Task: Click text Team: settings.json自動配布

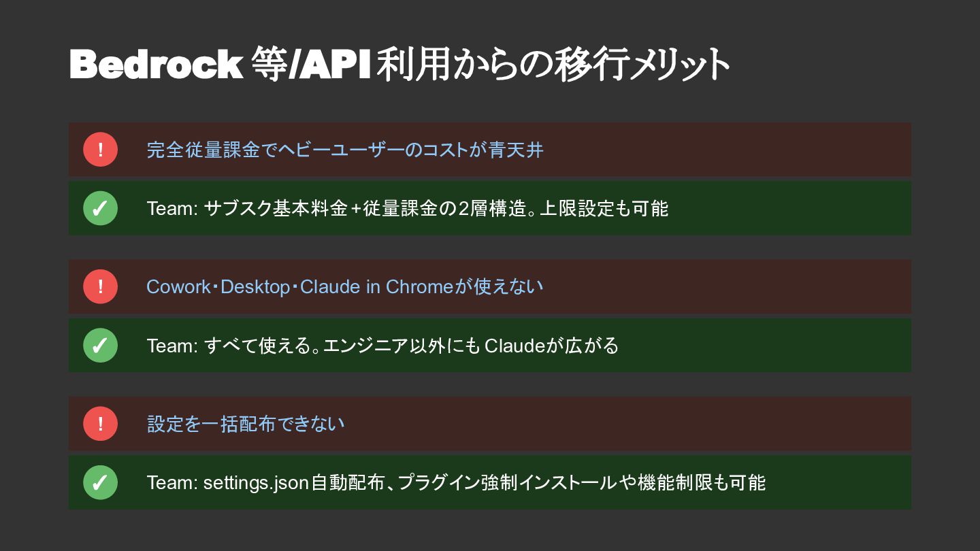Action: pos(267,482)
